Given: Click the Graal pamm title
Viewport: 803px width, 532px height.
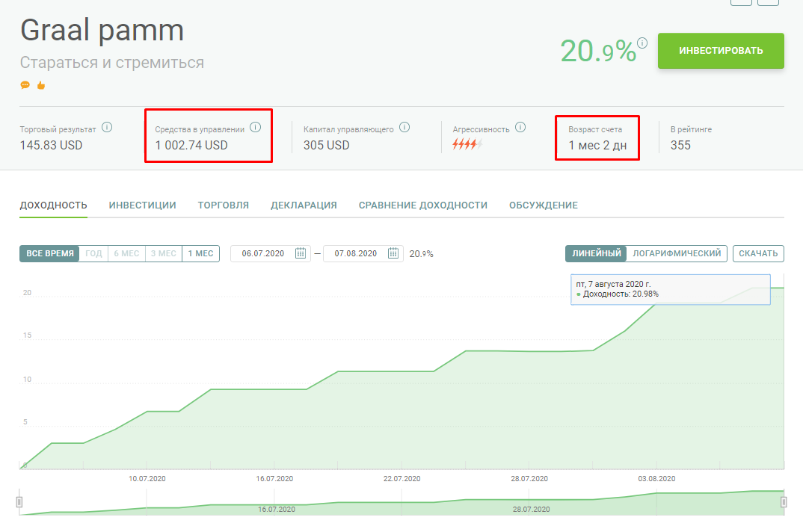Looking at the screenshot, I should (102, 31).
